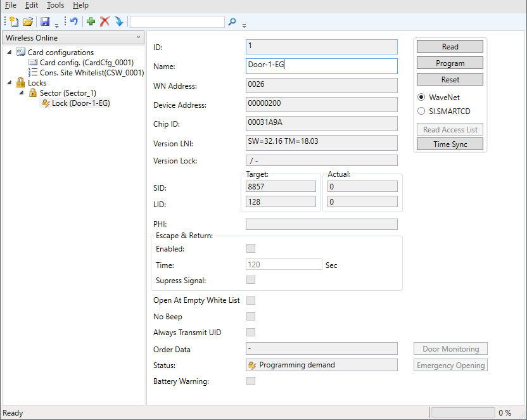Click the New file toolbar icon
This screenshot has width=527, height=420.
click(15, 22)
